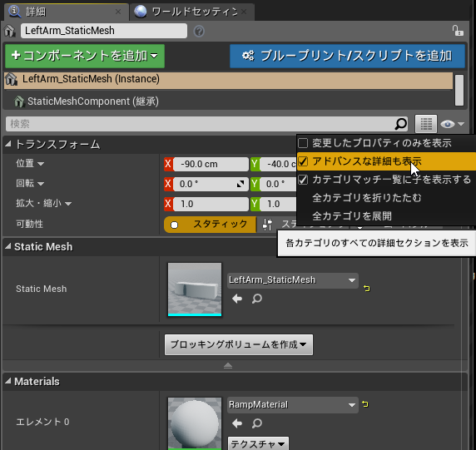This screenshot has width=476, height=450.
Task: Uncheck アドバンスな詳細も表示 option
Action: pos(303,161)
